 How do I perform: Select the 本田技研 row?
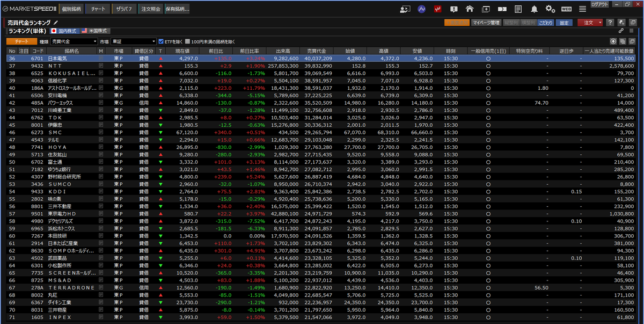pos(322,235)
